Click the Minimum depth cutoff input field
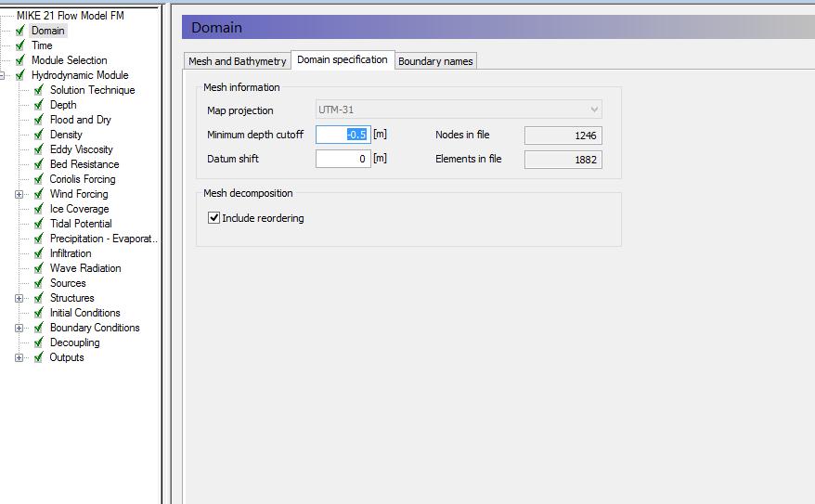Screen dimensions: 815x504 [x=343, y=135]
